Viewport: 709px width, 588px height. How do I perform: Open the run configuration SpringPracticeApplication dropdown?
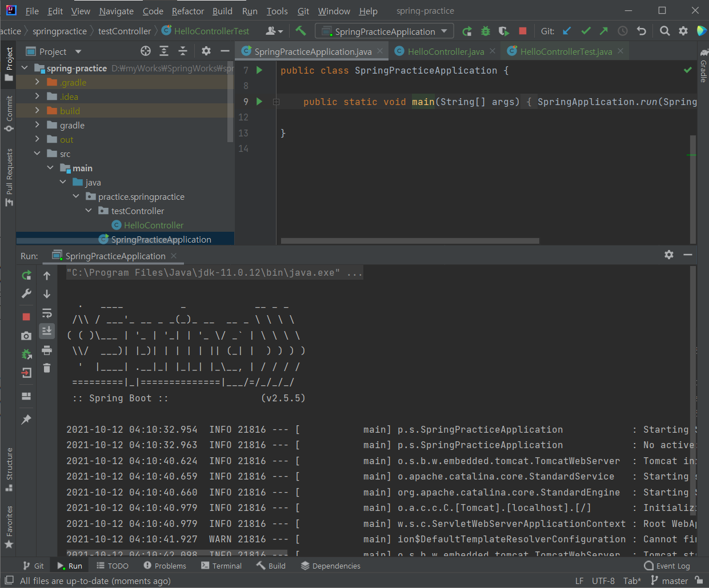click(384, 31)
